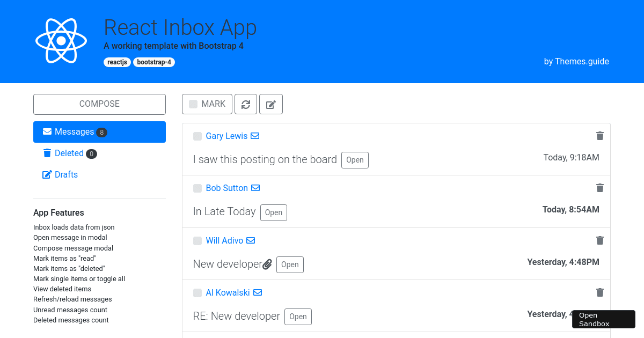This screenshot has height=338, width=644.
Task: Click the envelope icon next to Bob Sutton
Action: [x=256, y=188]
